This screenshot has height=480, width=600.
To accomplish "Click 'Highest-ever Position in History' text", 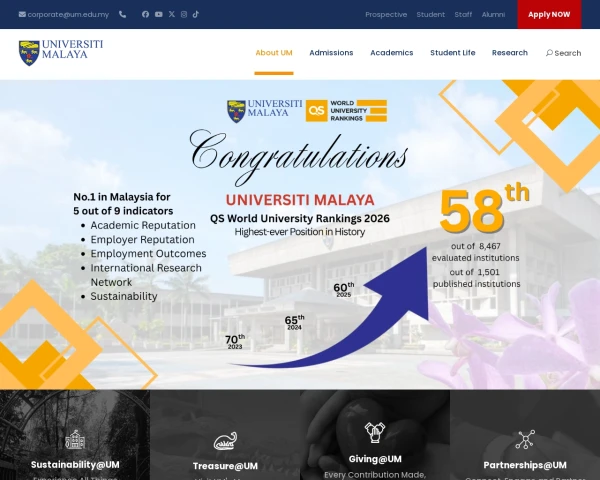I will pyautogui.click(x=300, y=232).
